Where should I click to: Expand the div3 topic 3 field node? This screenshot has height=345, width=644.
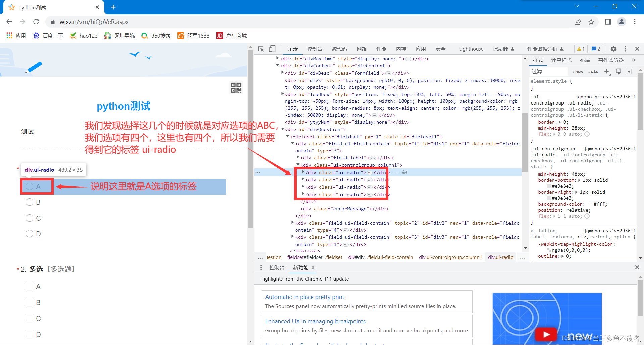(x=292, y=237)
